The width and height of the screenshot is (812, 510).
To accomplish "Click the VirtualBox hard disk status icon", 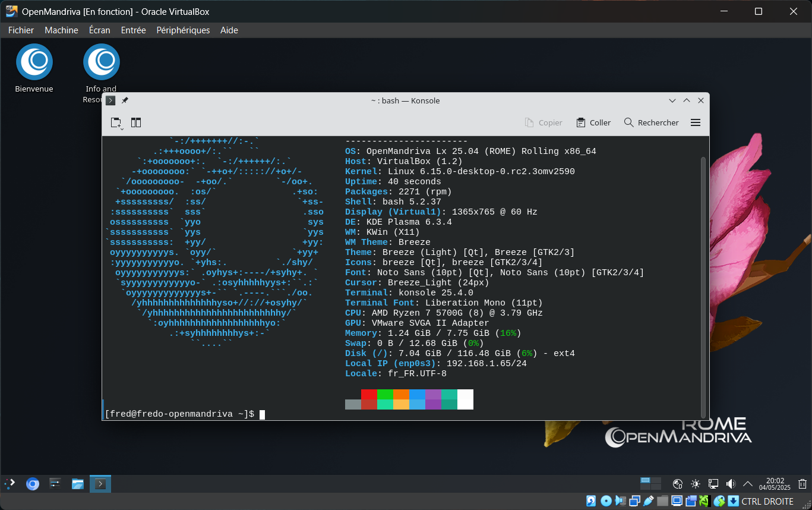I will pyautogui.click(x=591, y=501).
